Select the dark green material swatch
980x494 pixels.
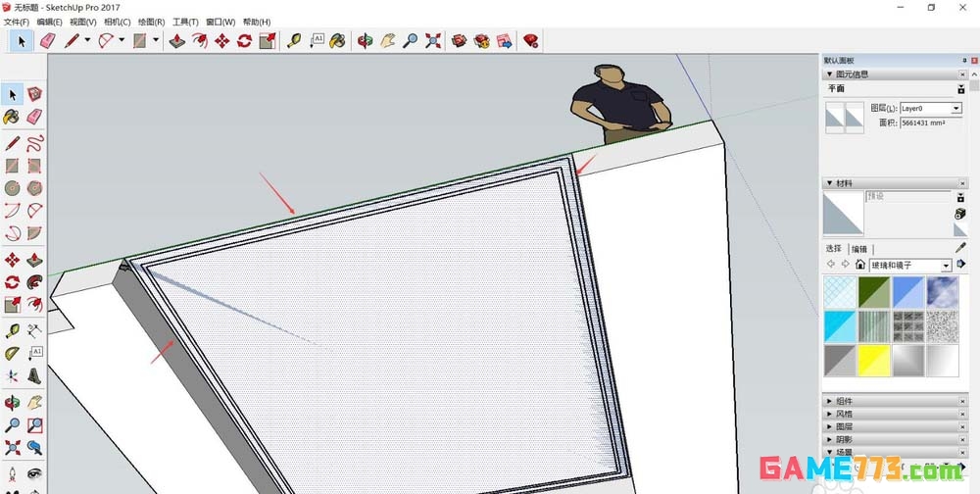point(874,292)
